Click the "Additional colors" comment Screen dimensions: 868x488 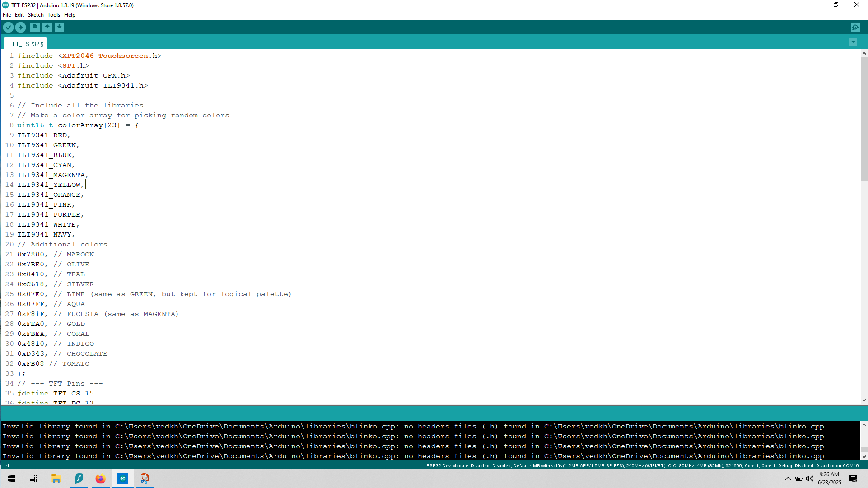[62, 245]
